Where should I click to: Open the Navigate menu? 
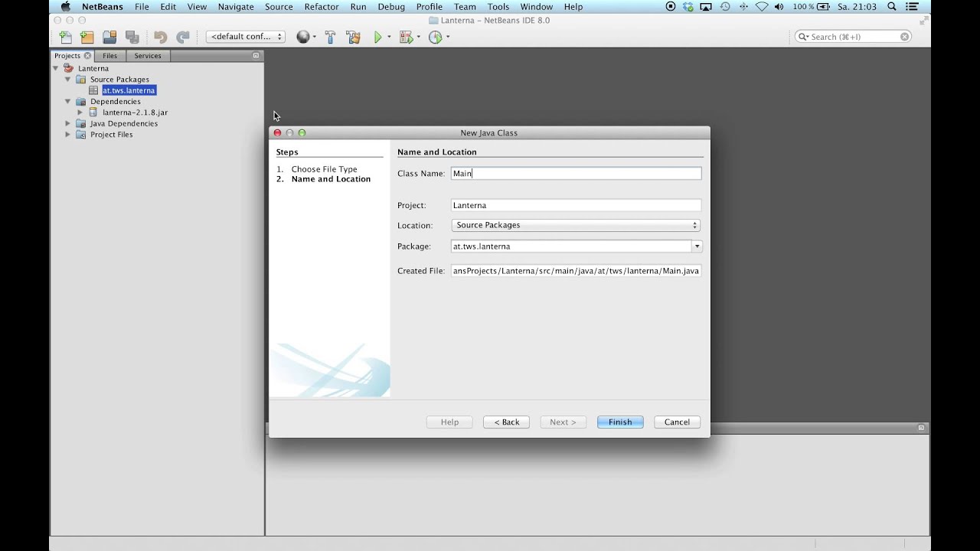click(x=236, y=7)
